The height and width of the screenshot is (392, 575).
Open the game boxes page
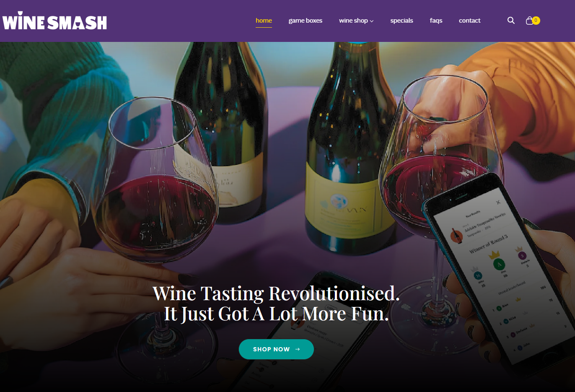pos(305,21)
